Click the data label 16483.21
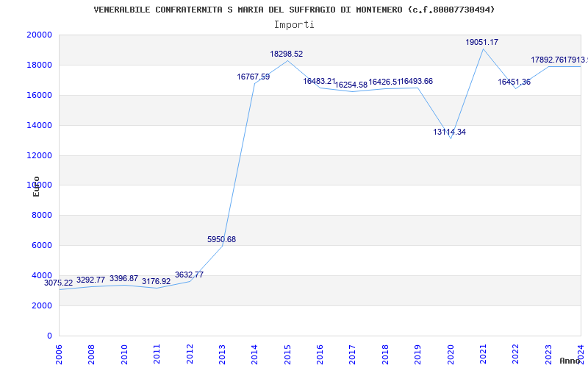The height and width of the screenshot is (368, 588). coord(319,81)
